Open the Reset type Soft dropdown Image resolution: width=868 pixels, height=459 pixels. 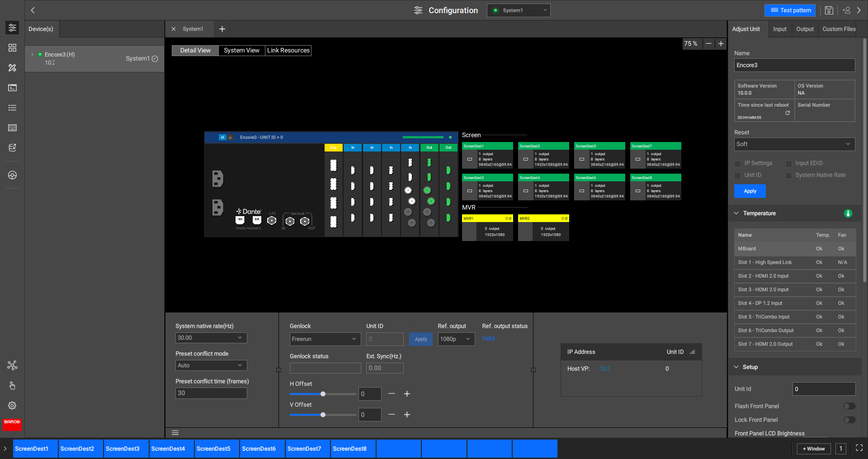tap(794, 144)
